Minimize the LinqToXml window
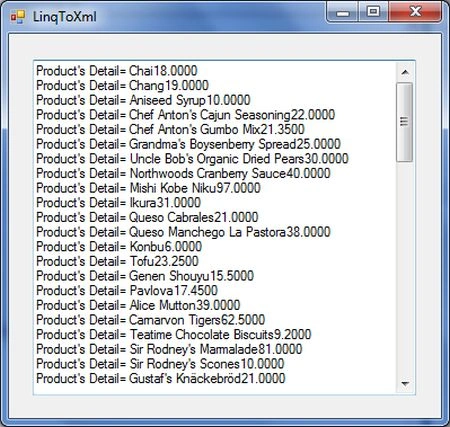 point(343,13)
